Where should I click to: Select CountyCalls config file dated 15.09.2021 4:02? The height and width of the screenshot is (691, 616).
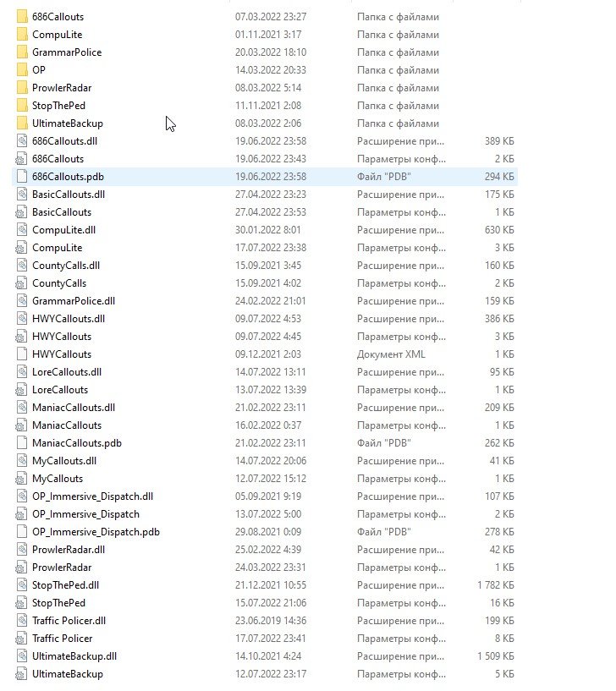(59, 283)
